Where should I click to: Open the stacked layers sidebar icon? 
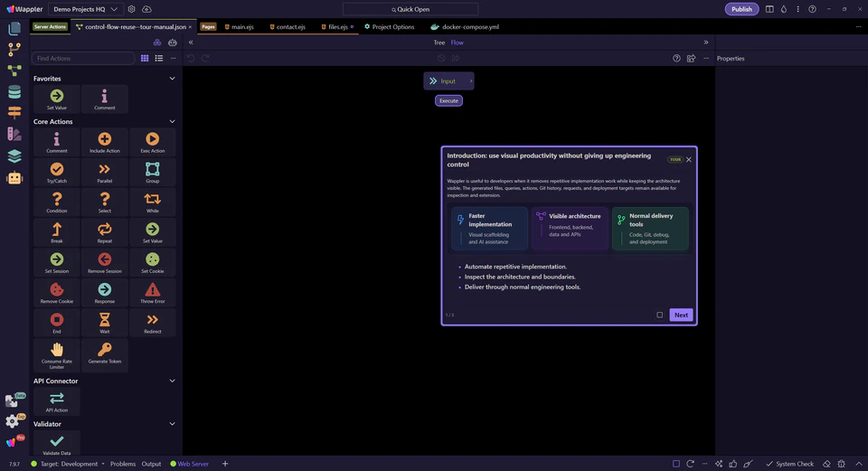14,156
